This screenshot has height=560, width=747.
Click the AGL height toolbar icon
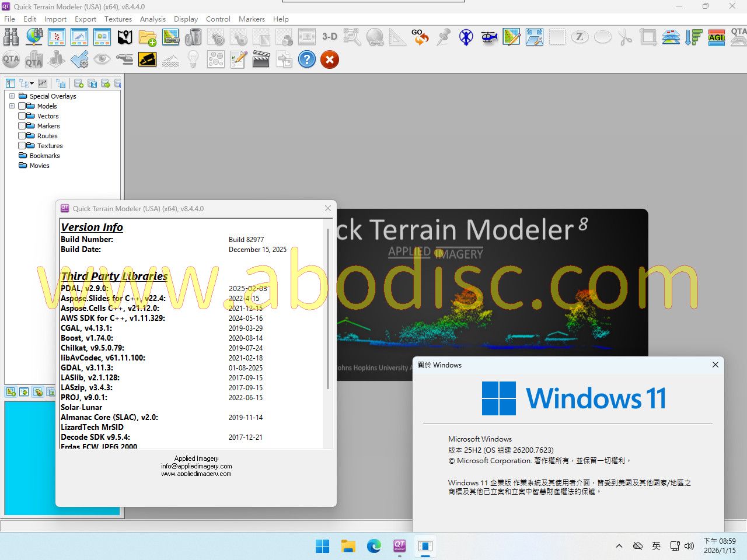(717, 37)
